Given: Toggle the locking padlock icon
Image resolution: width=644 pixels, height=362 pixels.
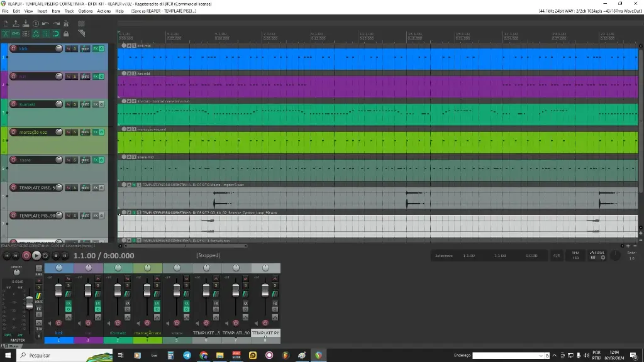Looking at the screenshot, I should 66,34.
